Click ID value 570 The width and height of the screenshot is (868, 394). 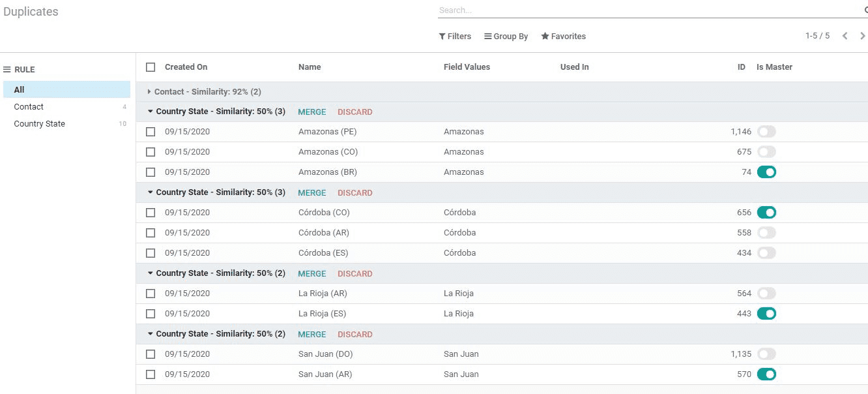coord(744,374)
